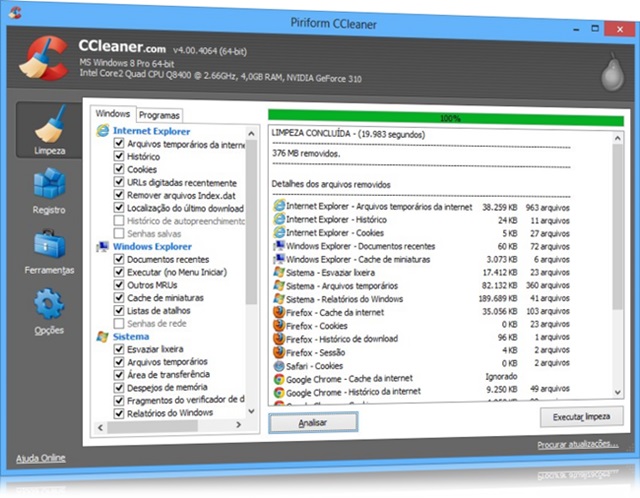Click icon of Windows Explorer - Cache de miniaturas result
The height and width of the screenshot is (498, 640).
pyautogui.click(x=279, y=259)
